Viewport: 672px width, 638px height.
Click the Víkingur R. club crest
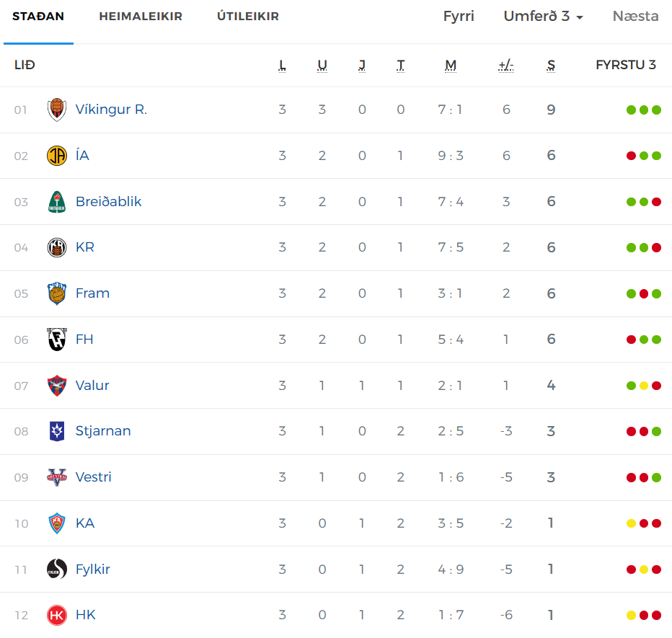click(56, 110)
